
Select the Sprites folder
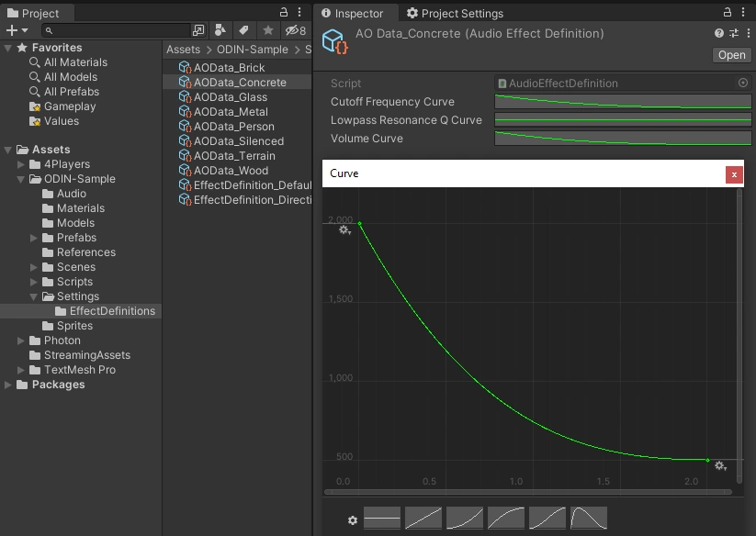tap(74, 326)
